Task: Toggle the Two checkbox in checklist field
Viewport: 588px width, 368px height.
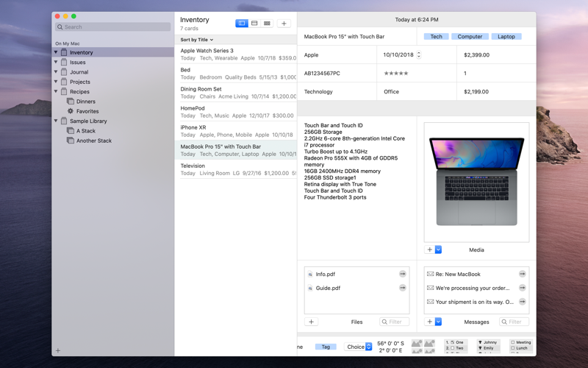Action: [x=452, y=348]
